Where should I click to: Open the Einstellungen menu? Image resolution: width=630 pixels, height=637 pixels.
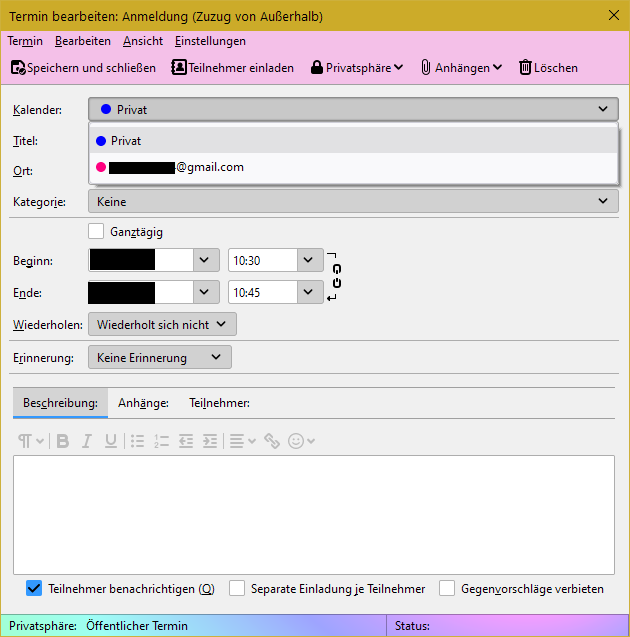point(210,41)
